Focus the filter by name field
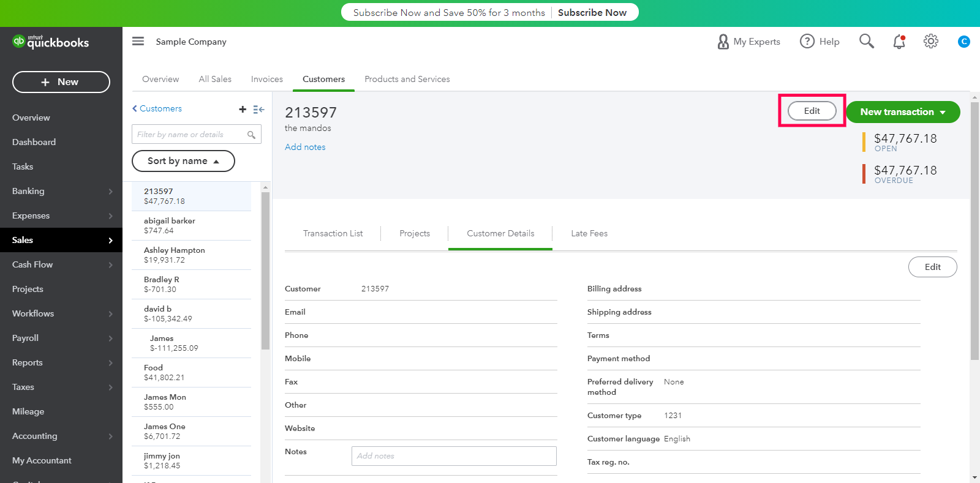980x483 pixels. coord(197,134)
